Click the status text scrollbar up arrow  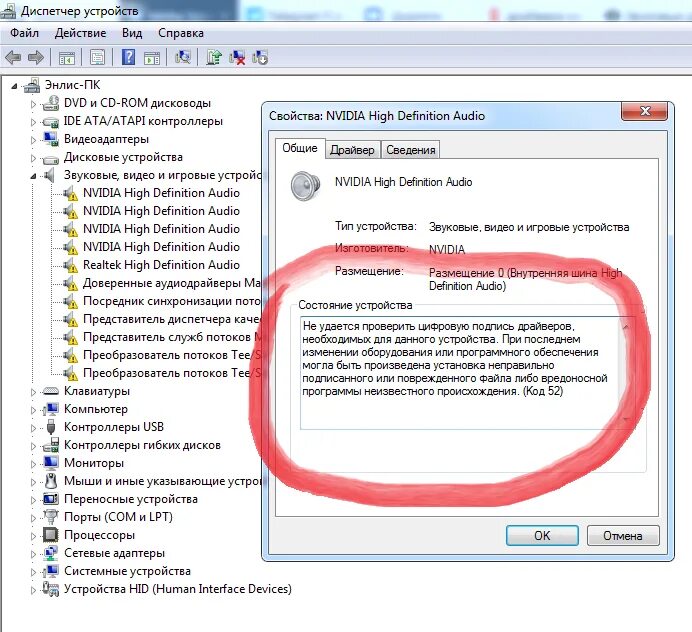pos(626,327)
